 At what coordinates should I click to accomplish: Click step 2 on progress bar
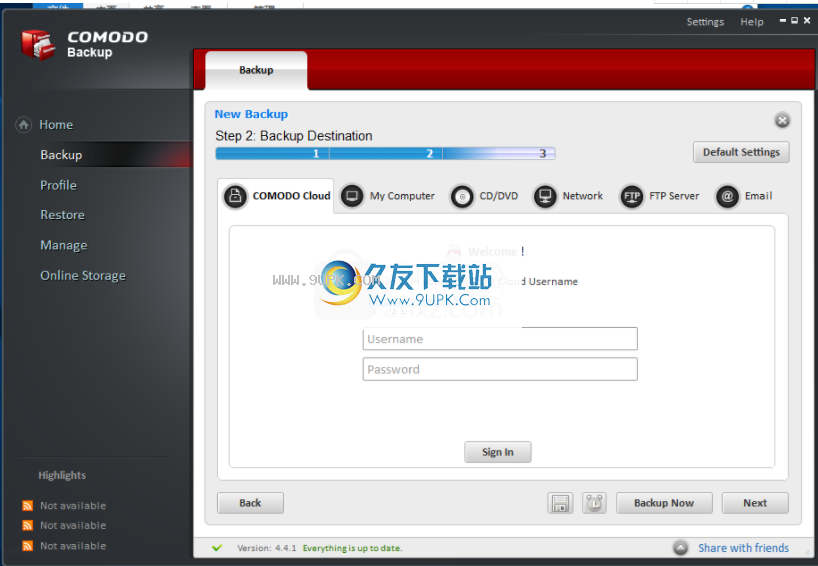(386, 153)
